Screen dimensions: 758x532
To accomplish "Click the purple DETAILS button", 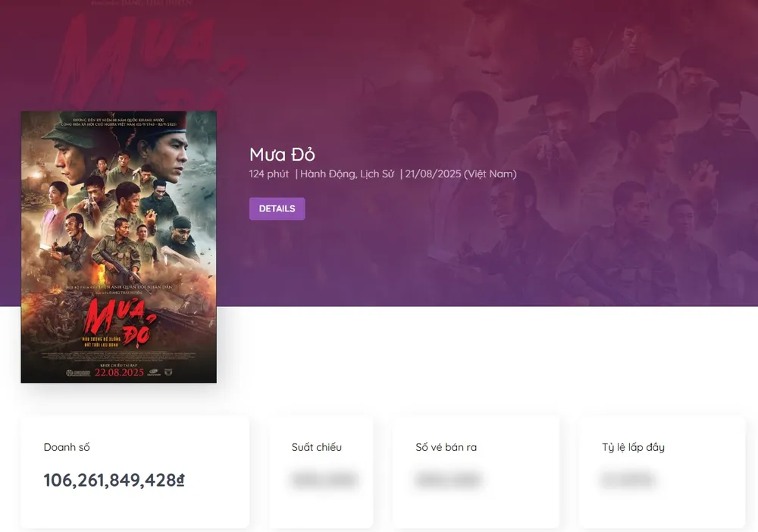I will click(277, 208).
